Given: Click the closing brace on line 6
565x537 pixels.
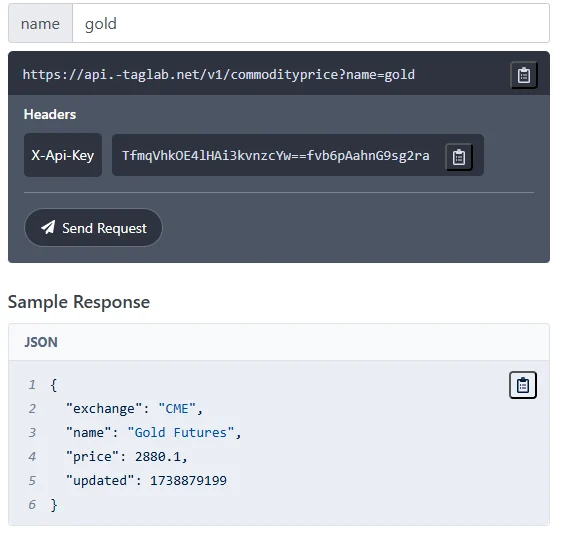Looking at the screenshot, I should [54, 505].
